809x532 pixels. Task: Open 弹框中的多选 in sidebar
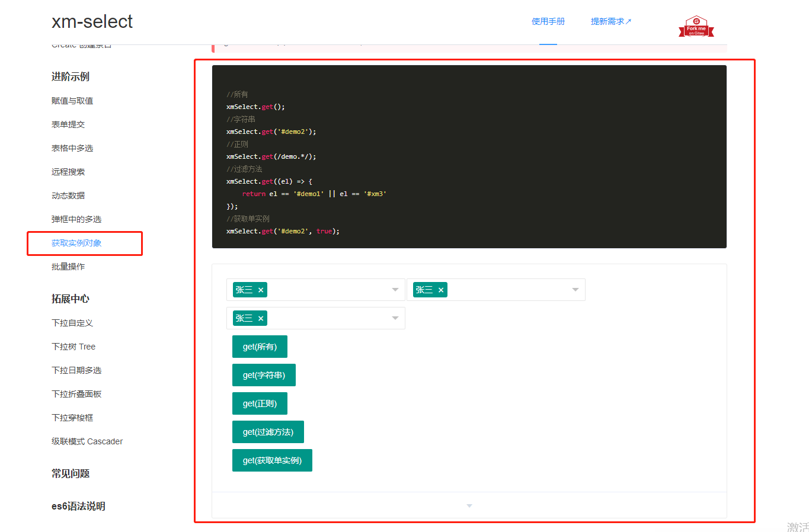click(x=76, y=219)
